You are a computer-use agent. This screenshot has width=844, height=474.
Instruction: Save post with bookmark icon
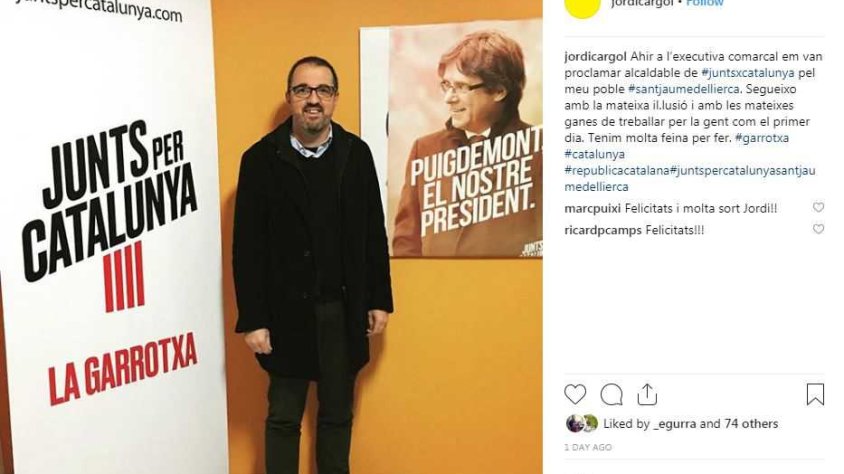pos(815,394)
